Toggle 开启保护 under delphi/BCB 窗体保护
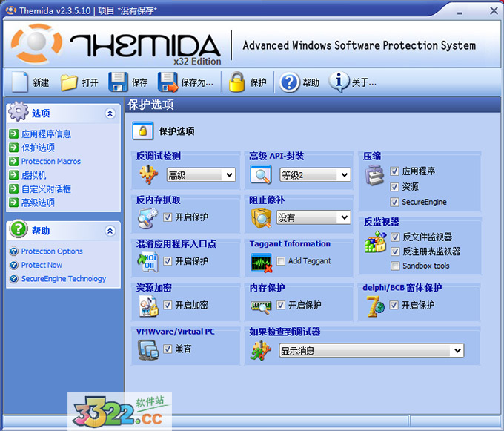Viewport: 504px width, 431px height. click(x=394, y=305)
